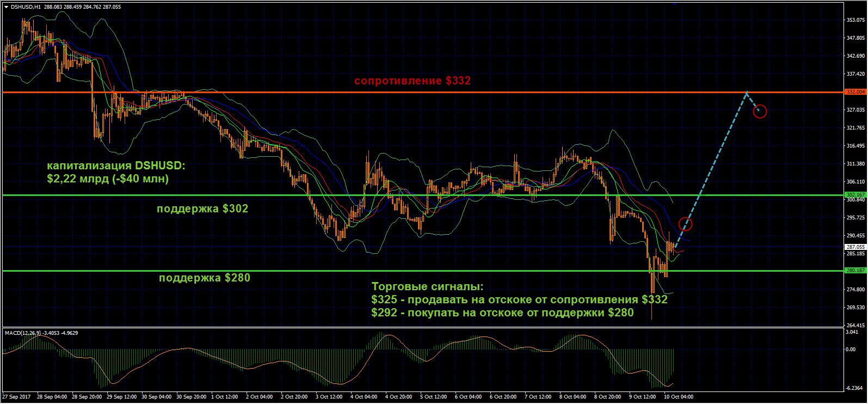This screenshot has width=868, height=404.
Task: Click the red circle marker near price 295
Action: pyautogui.click(x=686, y=224)
